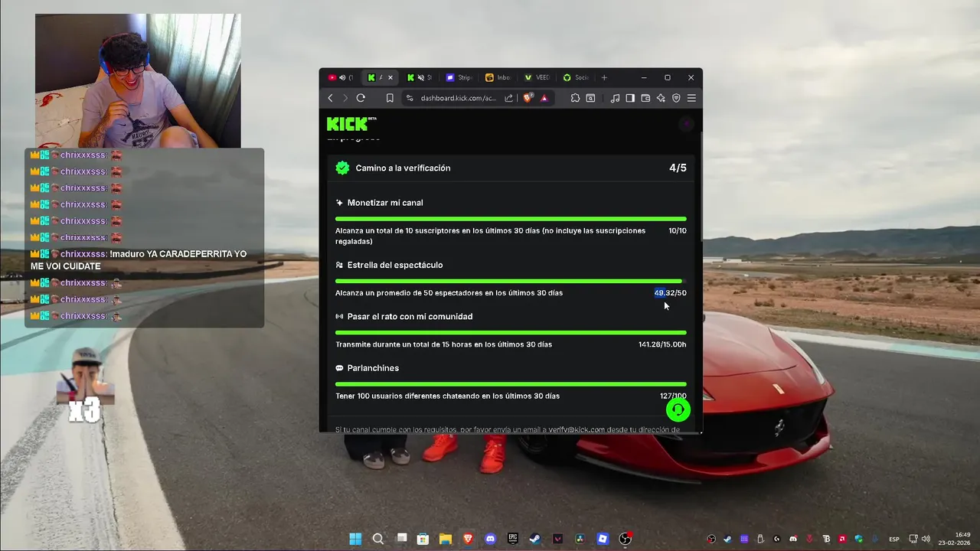Click 'Camino a la verificación' heading
This screenshot has height=551, width=980.
click(403, 168)
